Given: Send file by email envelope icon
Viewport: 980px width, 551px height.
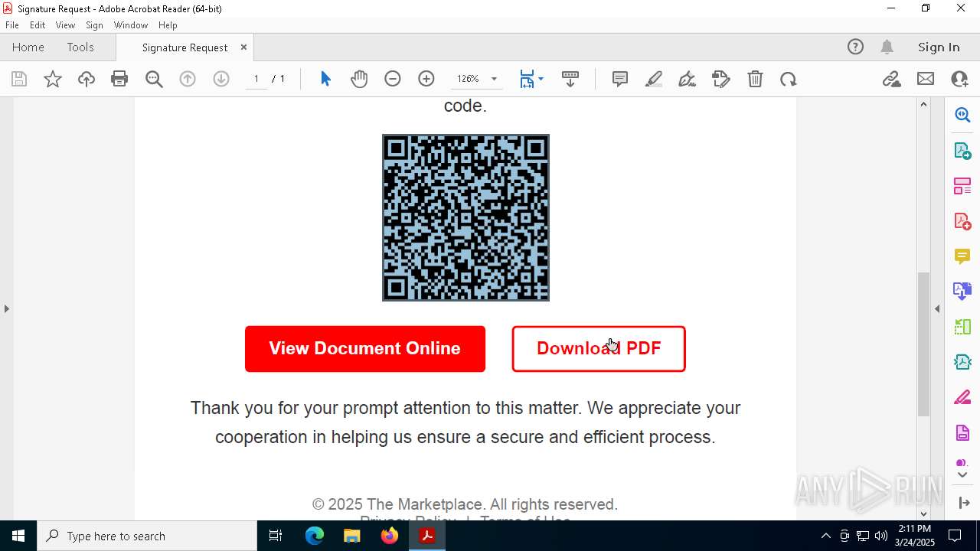Looking at the screenshot, I should (x=926, y=79).
